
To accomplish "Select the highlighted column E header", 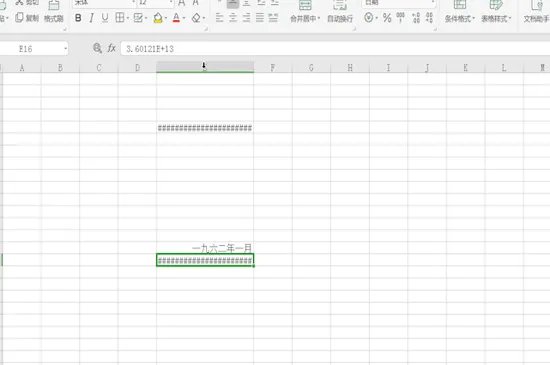I will click(x=205, y=67).
